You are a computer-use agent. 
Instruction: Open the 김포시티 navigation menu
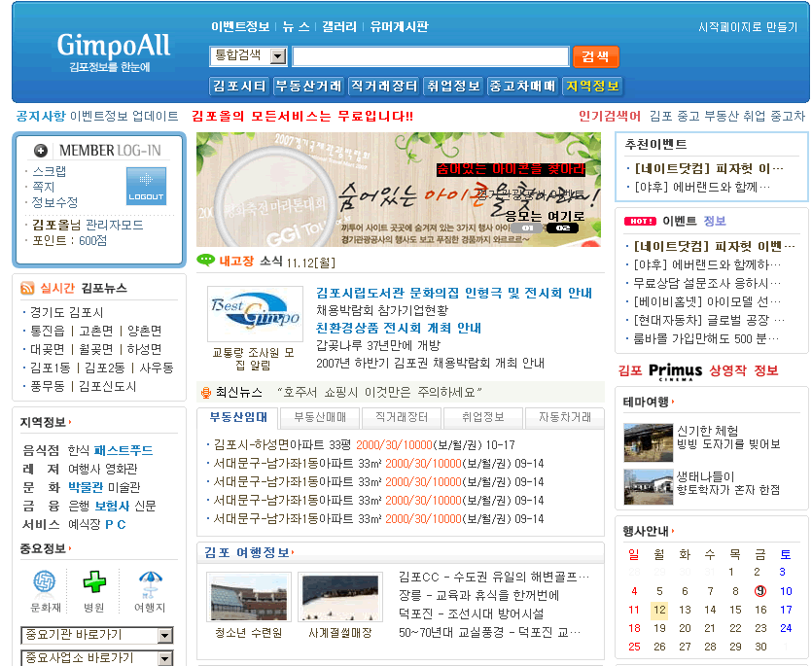[239, 86]
